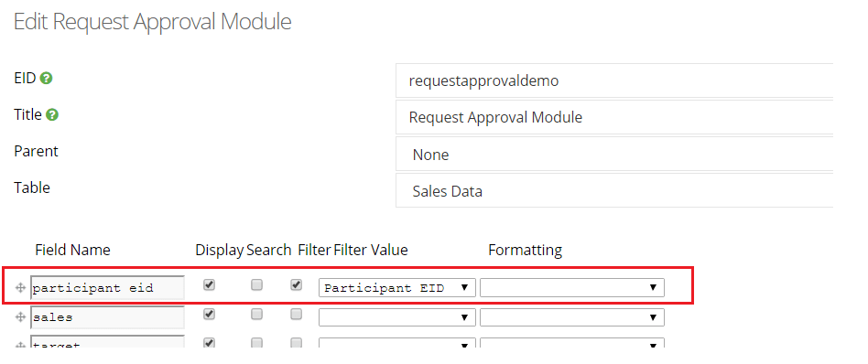Open the Parent selector showing None
The width and height of the screenshot is (868, 364).
pos(614,155)
